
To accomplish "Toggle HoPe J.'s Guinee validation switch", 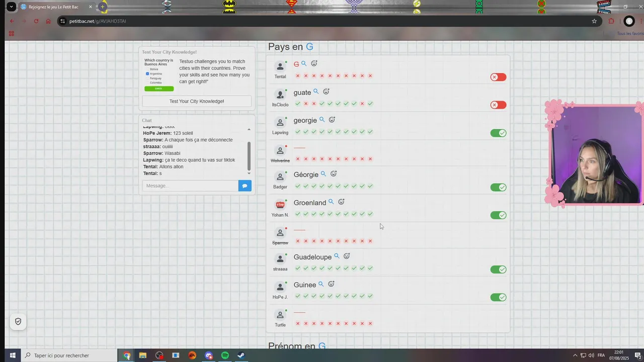I will coord(498,297).
